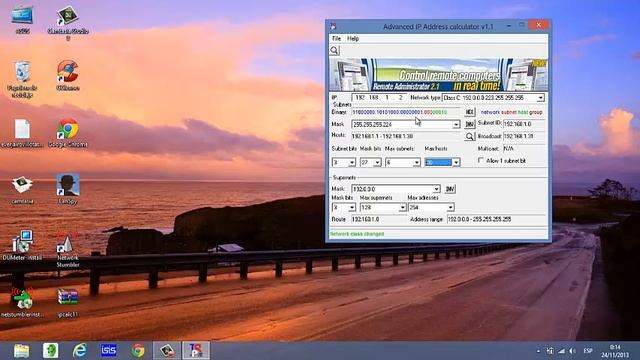Expand the subnet Mask 255.255.255.224 dropdown
This screenshot has width=640, height=360.
click(x=456, y=124)
